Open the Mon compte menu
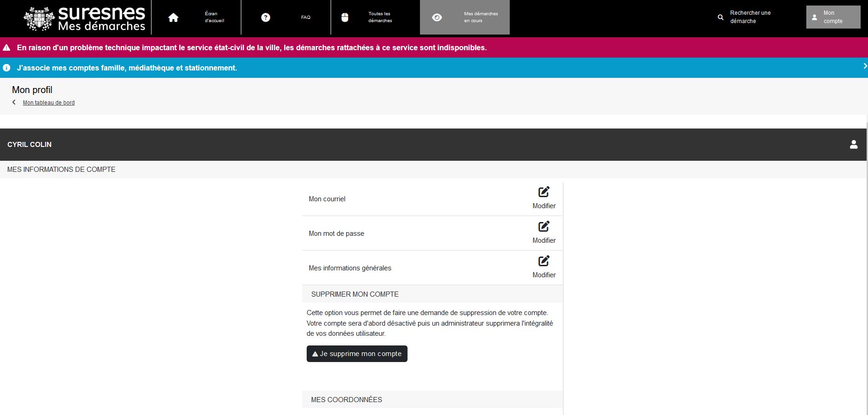868x415 pixels. pos(833,17)
